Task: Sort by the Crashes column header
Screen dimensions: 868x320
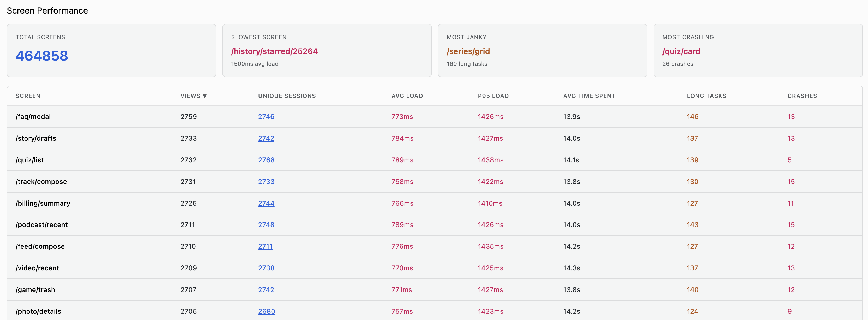Action: pos(802,96)
